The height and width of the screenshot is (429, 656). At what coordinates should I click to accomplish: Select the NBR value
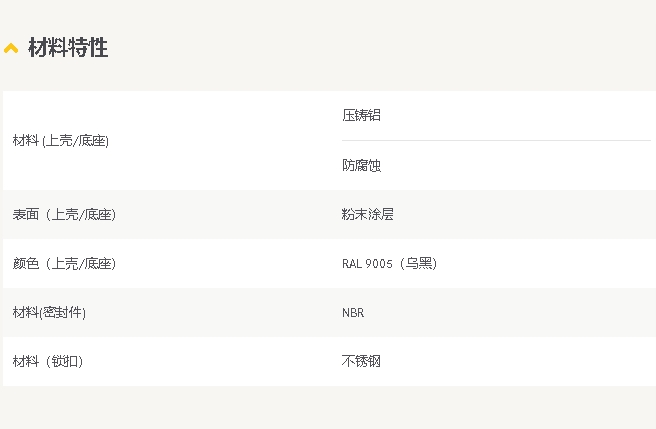point(353,313)
